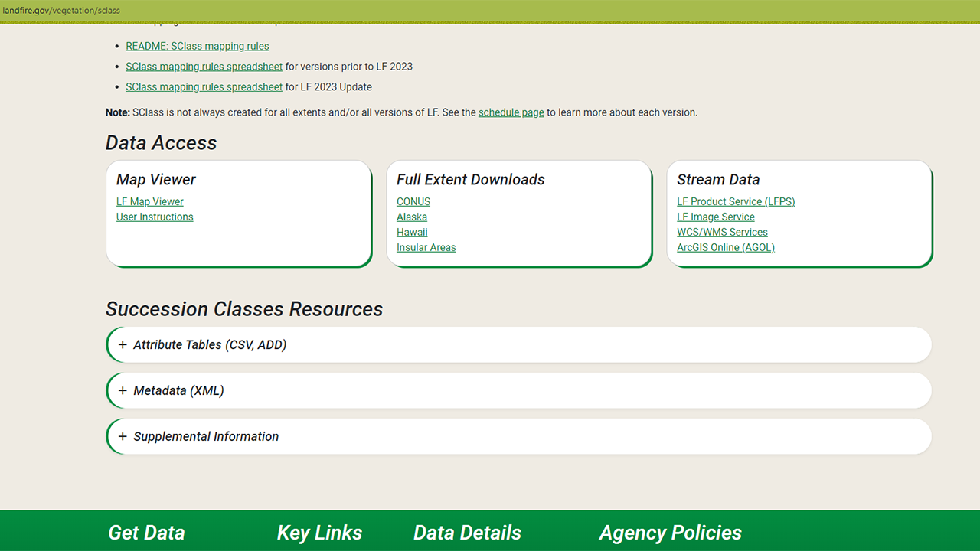Open the Agency Policies footer menu
The image size is (980, 551).
coord(670,533)
